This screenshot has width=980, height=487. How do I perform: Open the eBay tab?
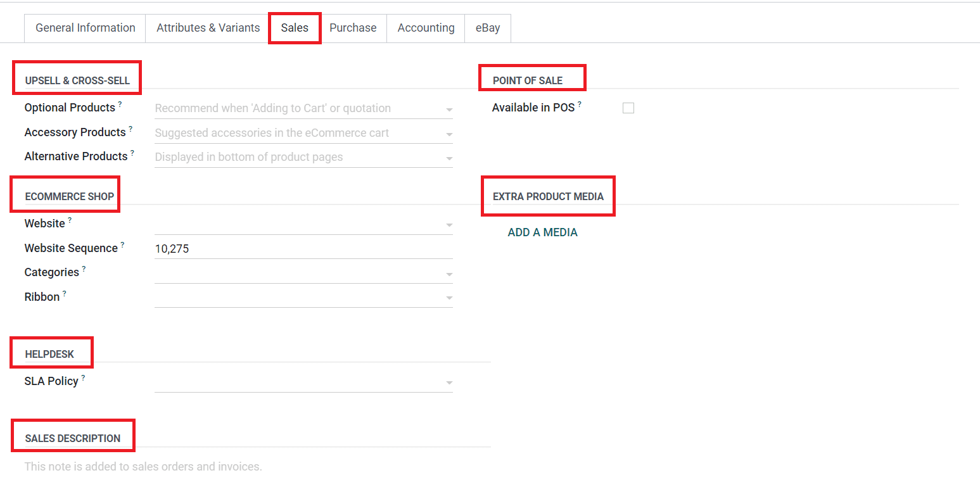tap(487, 28)
